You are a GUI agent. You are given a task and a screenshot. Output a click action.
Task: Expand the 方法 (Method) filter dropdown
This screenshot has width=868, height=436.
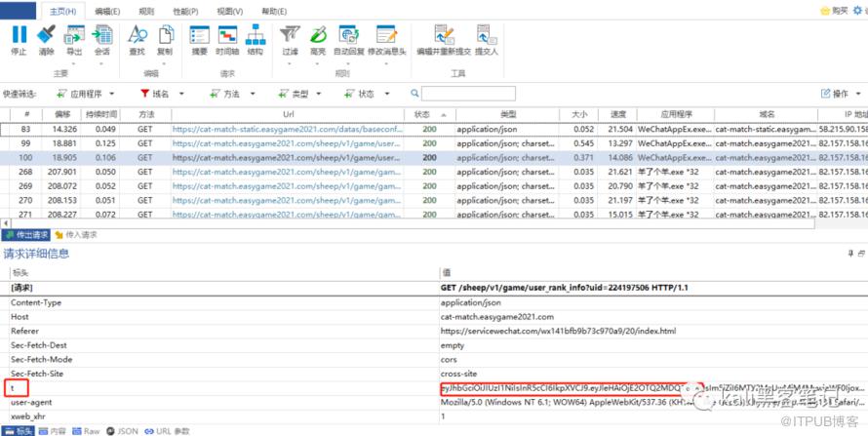pos(230,94)
